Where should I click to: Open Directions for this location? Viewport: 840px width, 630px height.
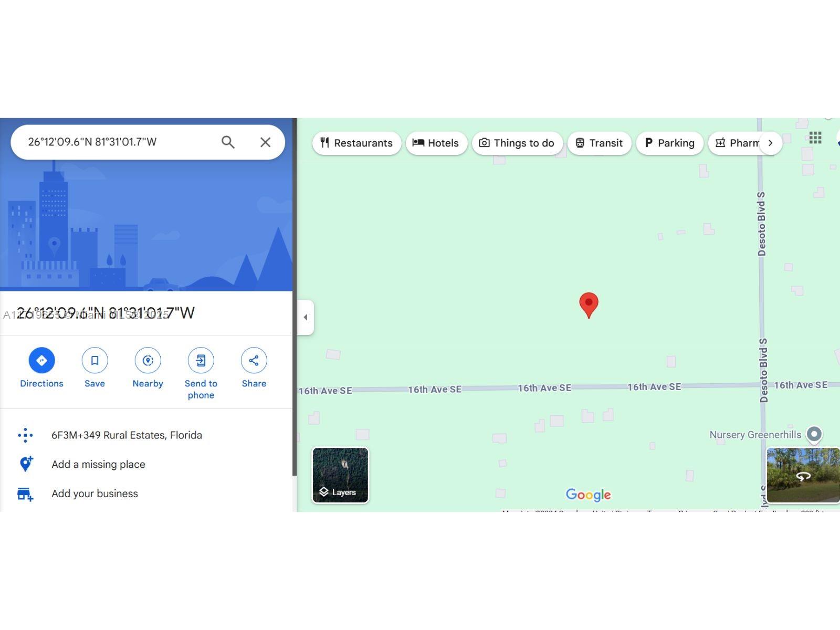click(41, 368)
